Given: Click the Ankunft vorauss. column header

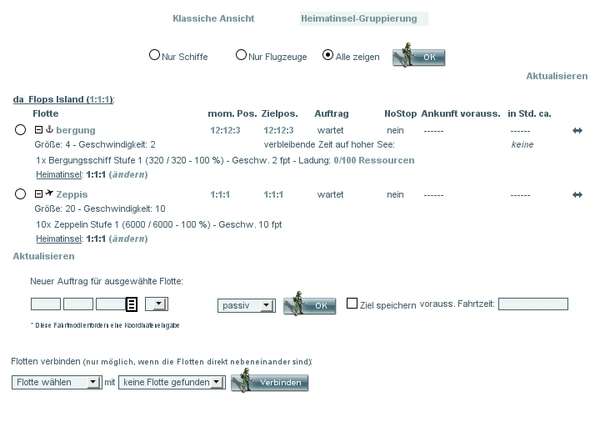Looking at the screenshot, I should [461, 114].
